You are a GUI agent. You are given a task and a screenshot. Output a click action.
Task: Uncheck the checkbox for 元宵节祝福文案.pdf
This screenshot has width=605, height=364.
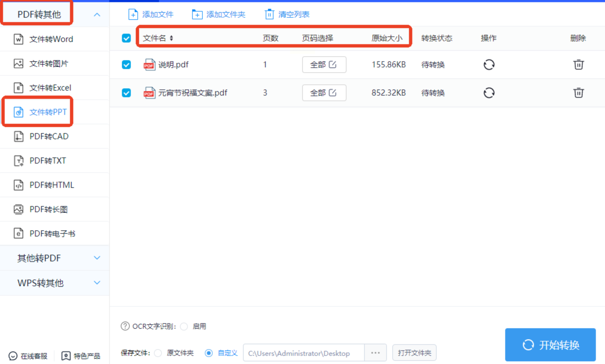pyautogui.click(x=126, y=93)
